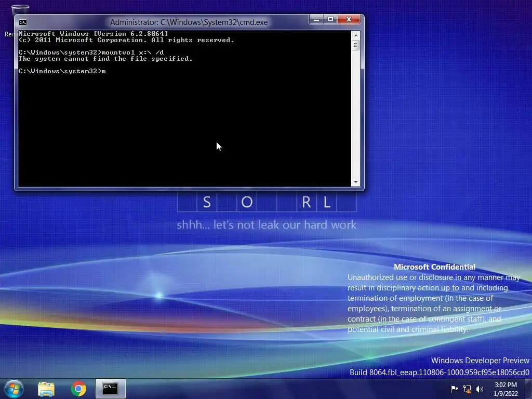Viewport: 532px width, 399px height.
Task: Click the cmd scrollbar up arrow
Action: coord(355,35)
